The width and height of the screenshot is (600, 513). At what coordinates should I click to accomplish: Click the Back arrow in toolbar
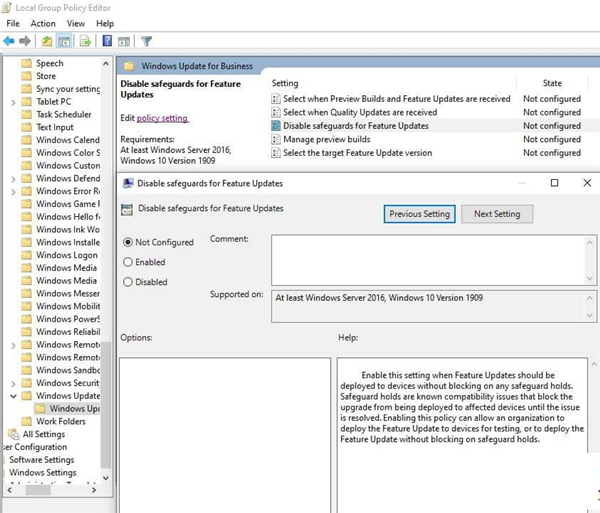point(9,41)
